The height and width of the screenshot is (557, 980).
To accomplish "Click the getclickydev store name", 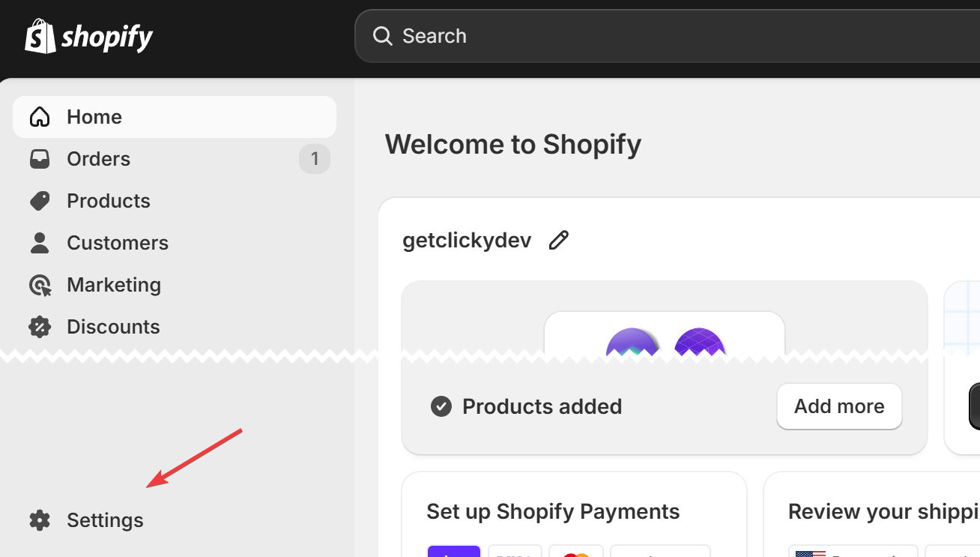I will point(467,240).
